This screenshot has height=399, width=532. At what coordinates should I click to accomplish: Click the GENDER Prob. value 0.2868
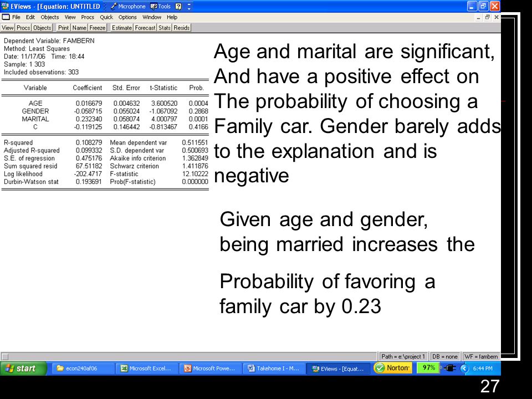(198, 111)
